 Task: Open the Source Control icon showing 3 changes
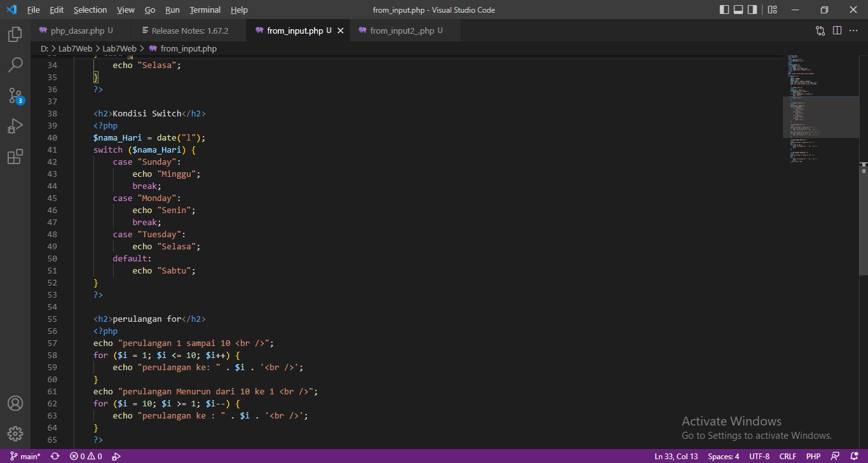point(15,95)
